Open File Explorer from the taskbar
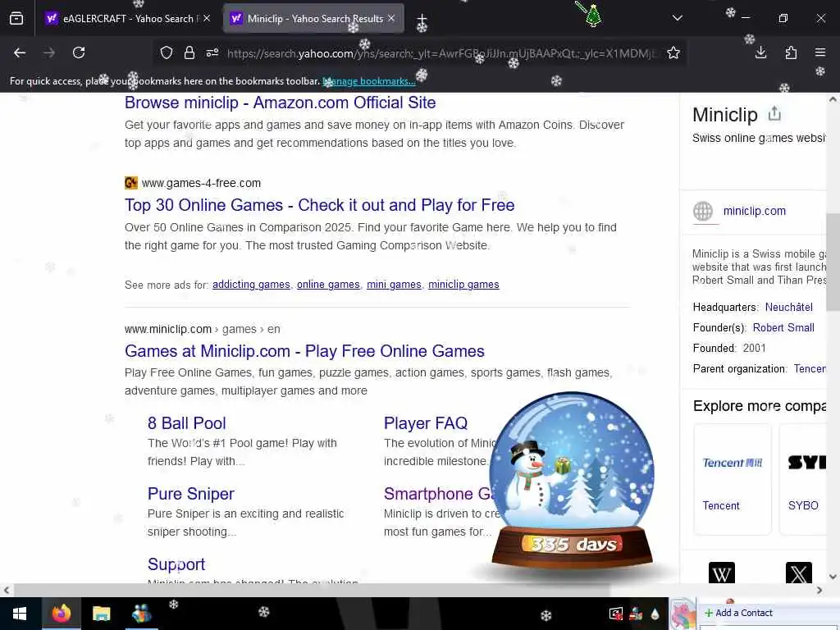 pyautogui.click(x=101, y=614)
